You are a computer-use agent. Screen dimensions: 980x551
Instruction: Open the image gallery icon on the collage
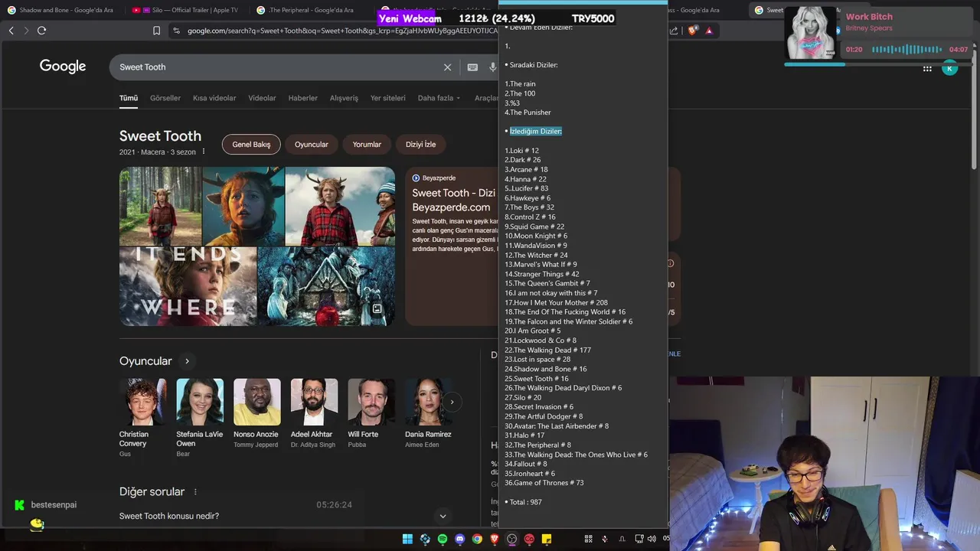click(x=377, y=308)
